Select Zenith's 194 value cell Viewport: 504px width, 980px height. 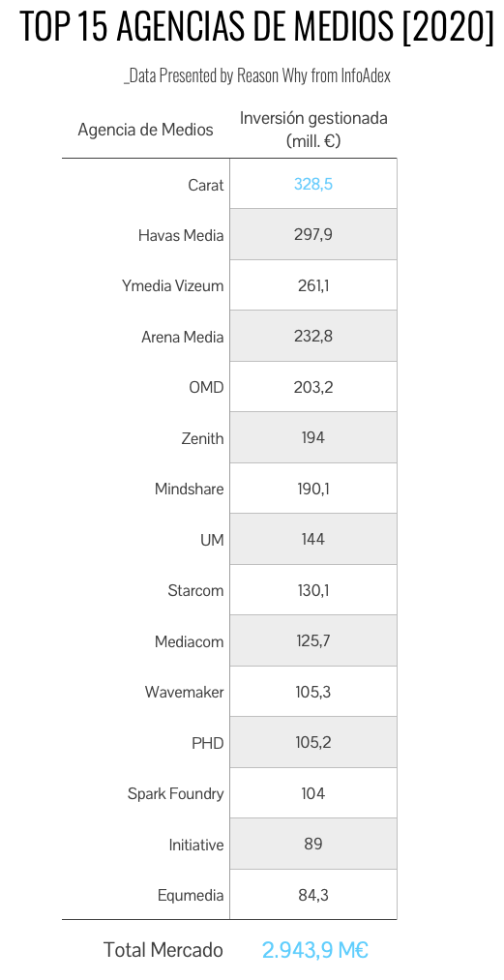(x=313, y=437)
